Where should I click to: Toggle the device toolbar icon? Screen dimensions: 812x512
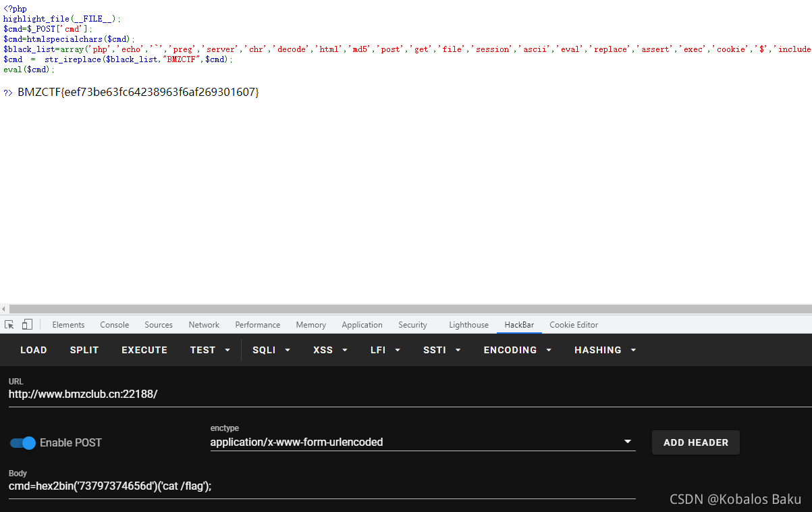pyautogui.click(x=27, y=325)
